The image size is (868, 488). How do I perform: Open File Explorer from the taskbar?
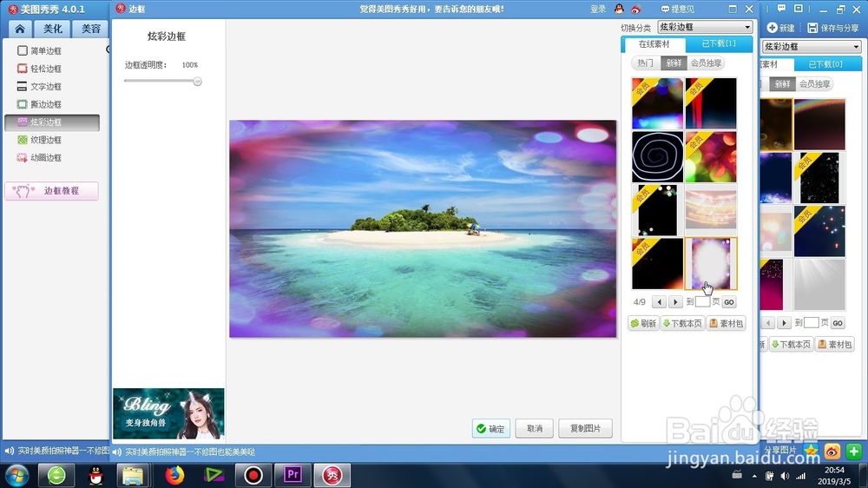133,475
